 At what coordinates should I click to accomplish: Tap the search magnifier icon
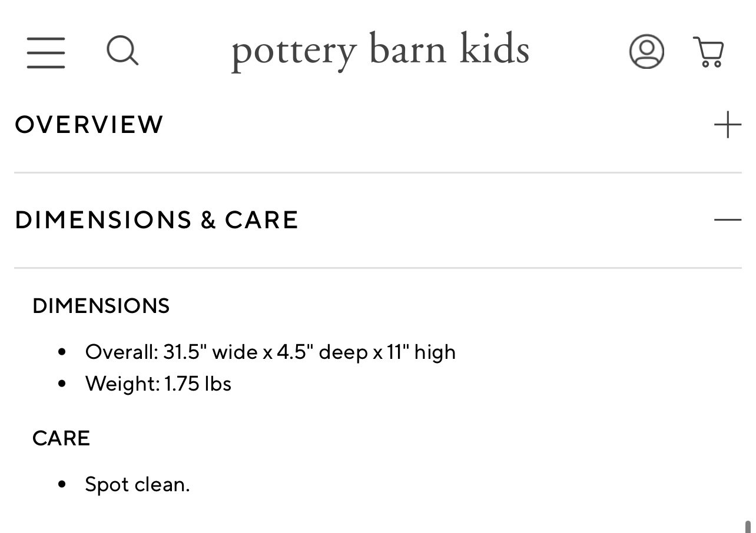tap(122, 51)
